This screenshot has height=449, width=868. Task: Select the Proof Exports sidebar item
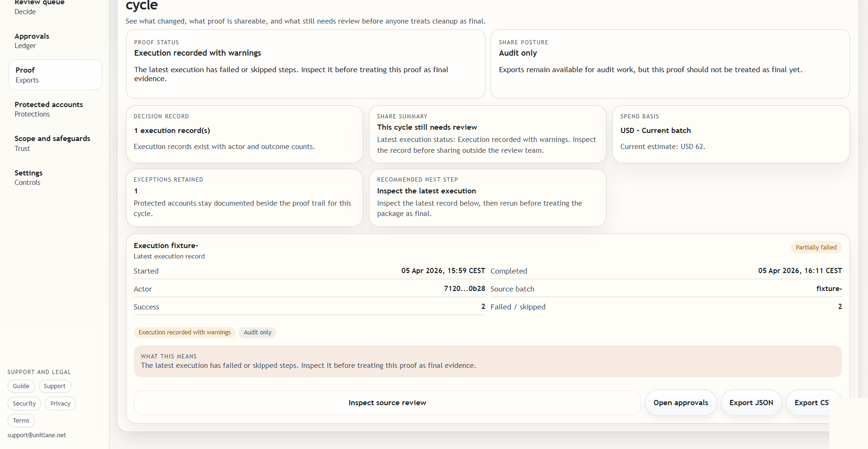pos(55,75)
